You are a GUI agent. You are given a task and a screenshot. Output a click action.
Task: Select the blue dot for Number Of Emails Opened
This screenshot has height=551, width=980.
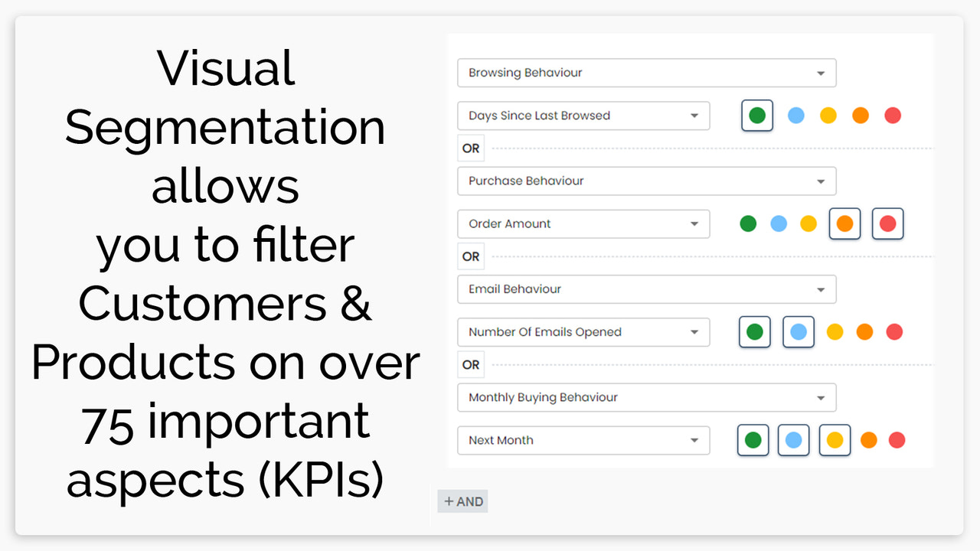coord(798,332)
